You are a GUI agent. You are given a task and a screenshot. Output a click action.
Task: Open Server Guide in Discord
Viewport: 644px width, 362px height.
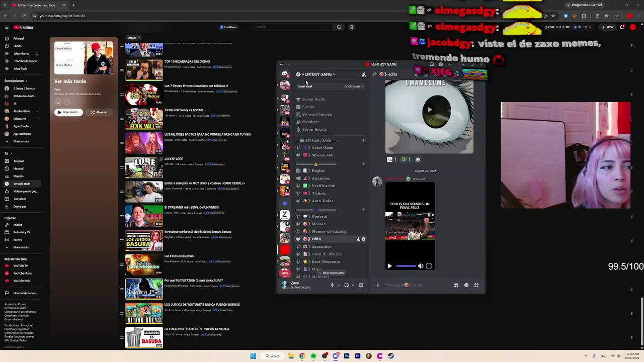pyautogui.click(x=313, y=99)
